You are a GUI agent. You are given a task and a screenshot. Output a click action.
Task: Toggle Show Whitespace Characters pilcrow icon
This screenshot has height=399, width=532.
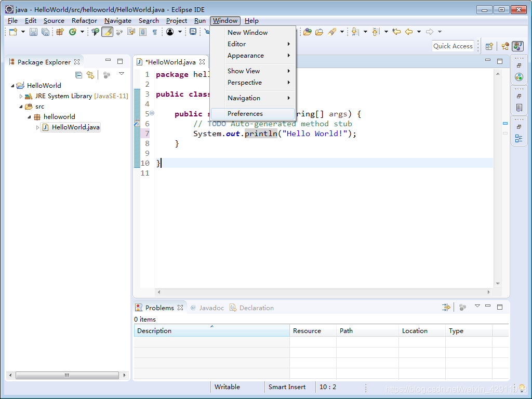pos(155,32)
